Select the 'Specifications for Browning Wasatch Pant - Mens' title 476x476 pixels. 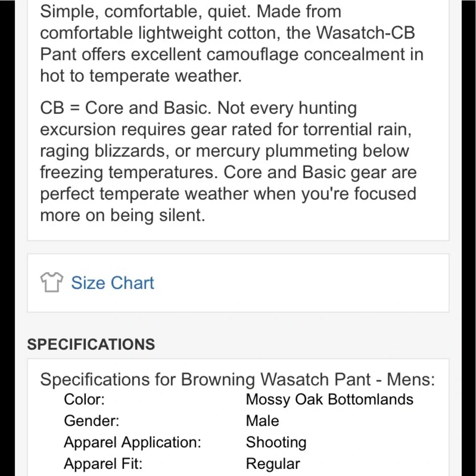coord(238,379)
